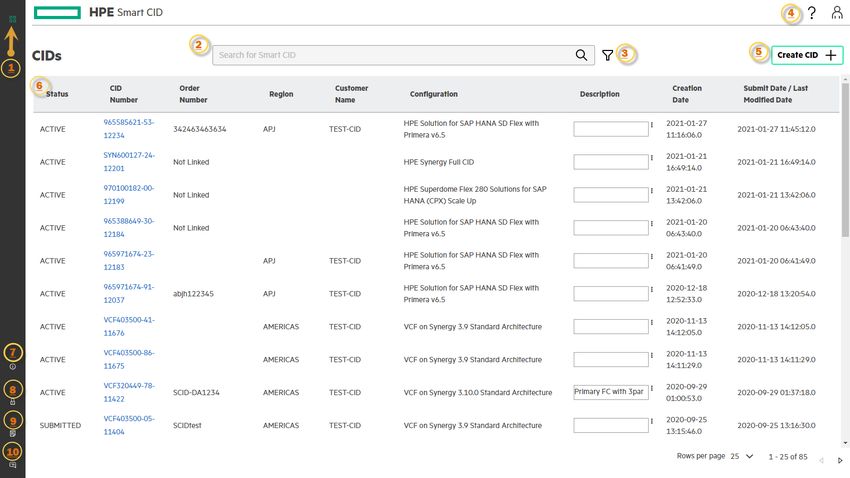Click the Description column header
Viewport: 850px width, 478px height.
point(600,94)
